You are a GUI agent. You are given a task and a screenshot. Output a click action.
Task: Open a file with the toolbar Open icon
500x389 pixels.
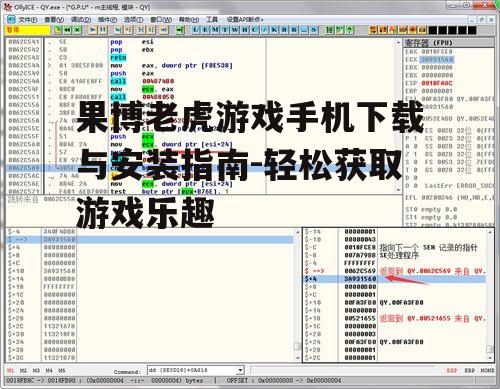click(58, 30)
